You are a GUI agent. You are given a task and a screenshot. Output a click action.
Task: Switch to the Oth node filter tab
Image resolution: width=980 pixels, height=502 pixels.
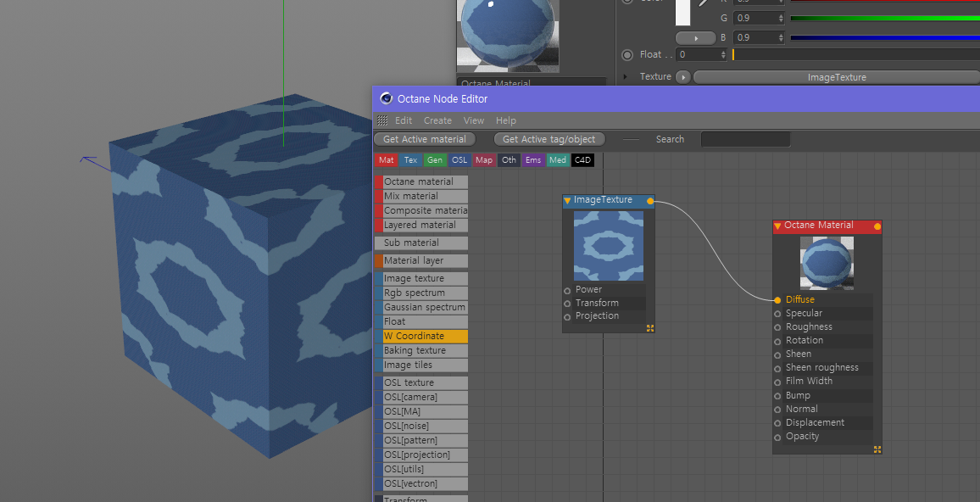click(509, 160)
